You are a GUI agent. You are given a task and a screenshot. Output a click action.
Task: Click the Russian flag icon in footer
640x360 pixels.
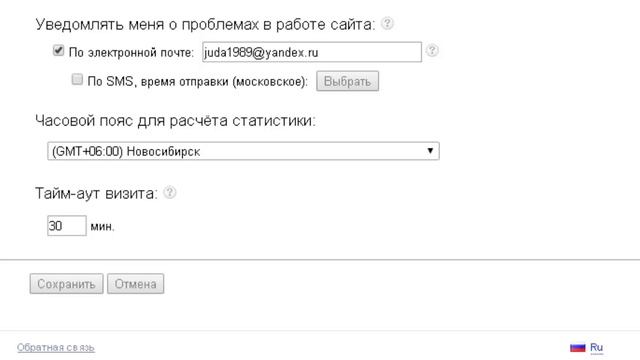pyautogui.click(x=578, y=348)
